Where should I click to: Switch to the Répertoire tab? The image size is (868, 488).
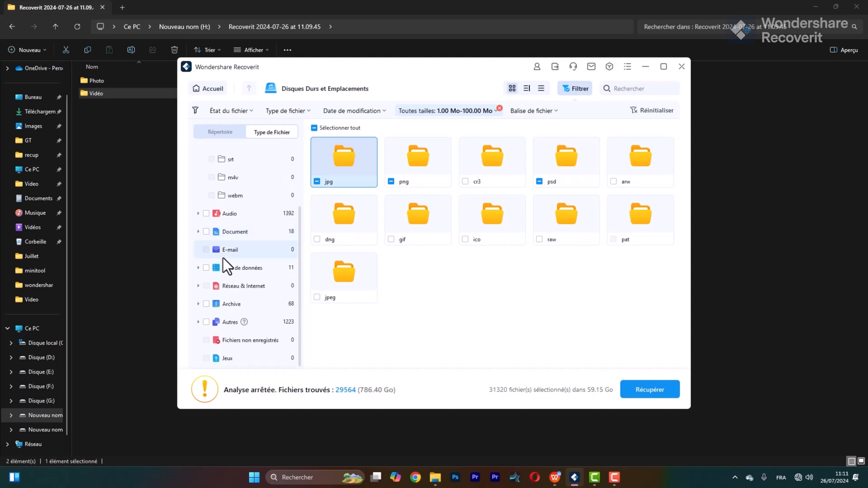[220, 132]
